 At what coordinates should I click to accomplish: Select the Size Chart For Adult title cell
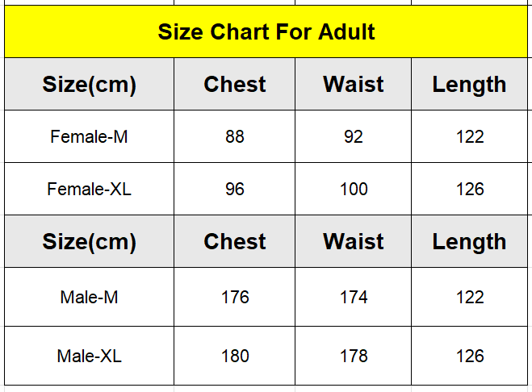(266, 31)
